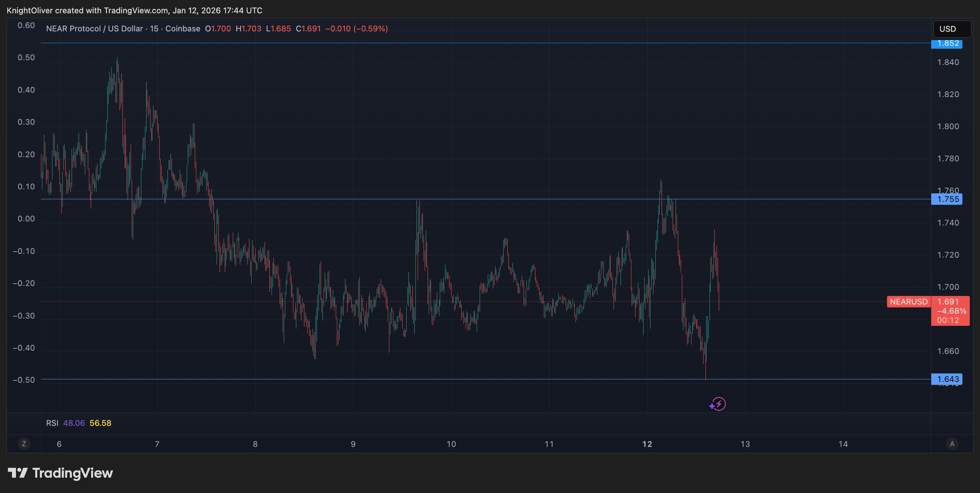Click the bold 12 date on the time axis
The height and width of the screenshot is (493, 980).
[647, 444]
